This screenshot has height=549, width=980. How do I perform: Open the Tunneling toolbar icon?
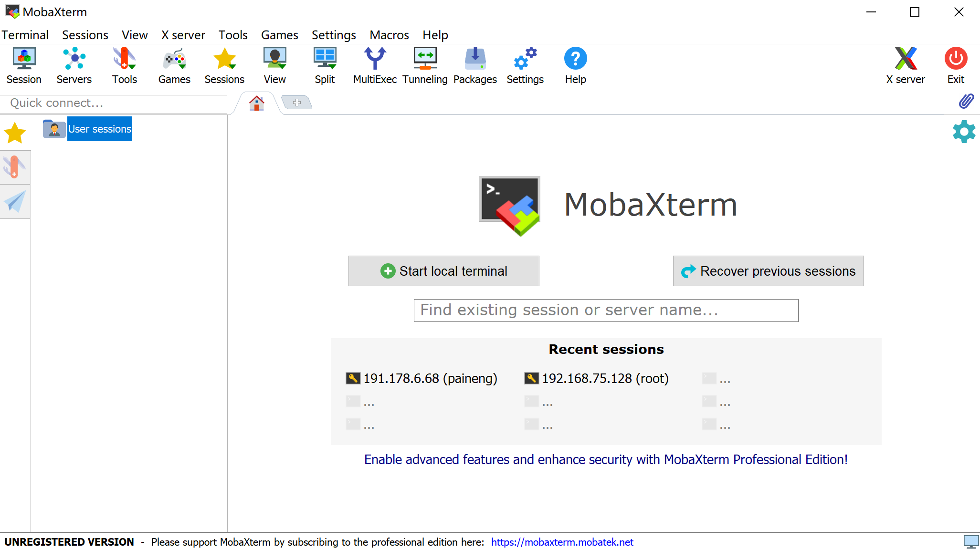point(425,66)
